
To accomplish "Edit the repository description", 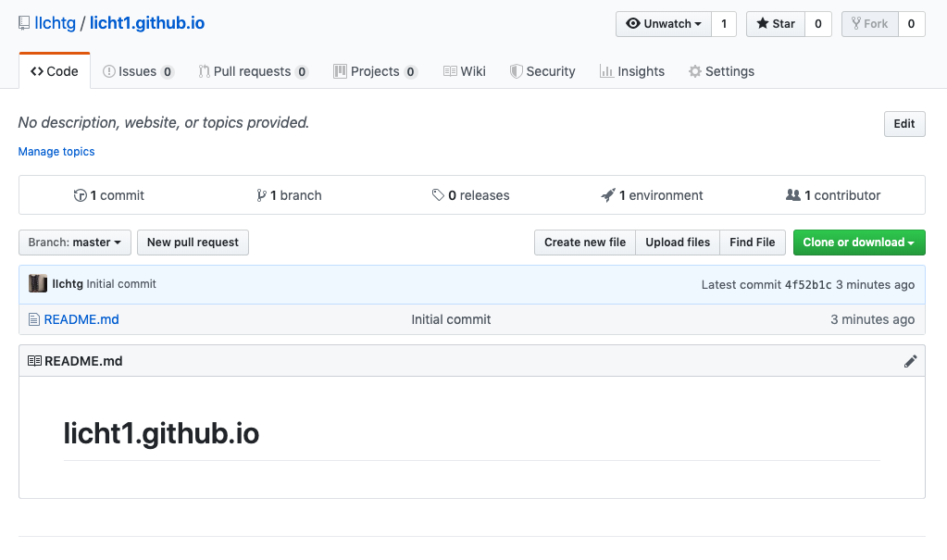I will point(904,124).
